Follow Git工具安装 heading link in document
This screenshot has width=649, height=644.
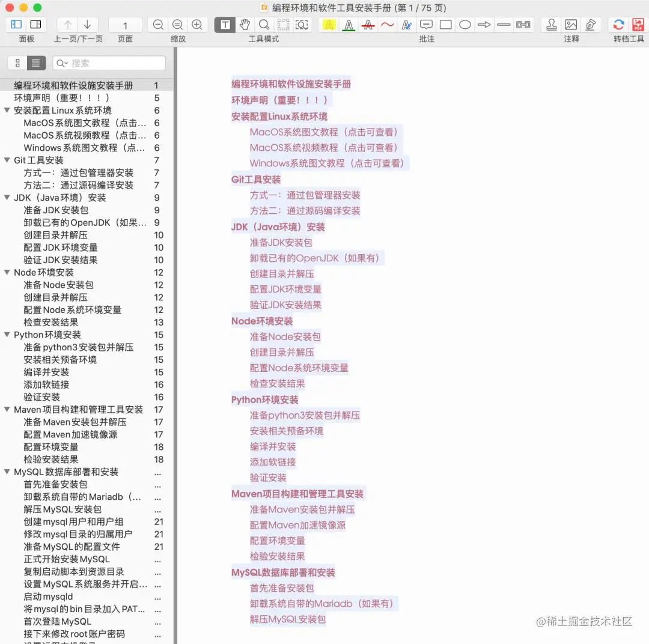(256, 179)
